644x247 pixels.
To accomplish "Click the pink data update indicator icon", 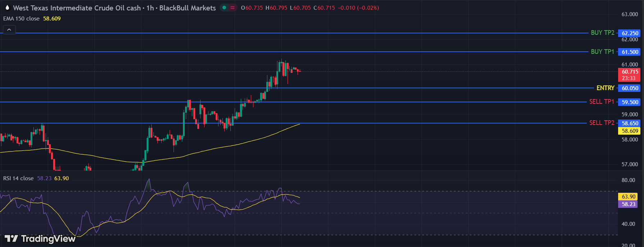I will (x=233, y=8).
